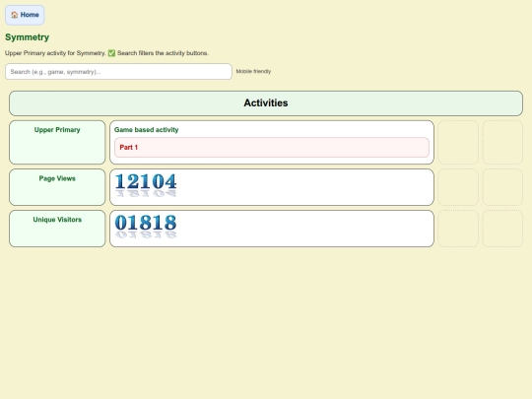Click the house icon on Home button
The image size is (532, 399).
pyautogui.click(x=14, y=15)
